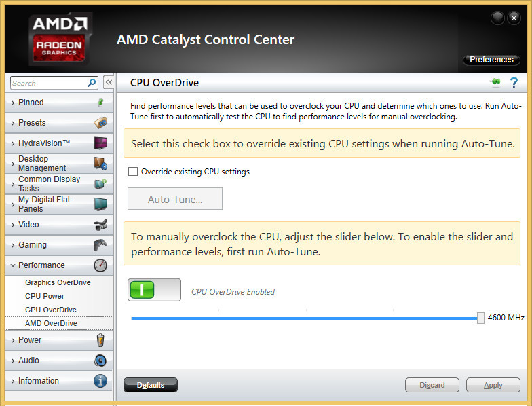
Task: Select CPU Power in Performance list
Action: 45,296
